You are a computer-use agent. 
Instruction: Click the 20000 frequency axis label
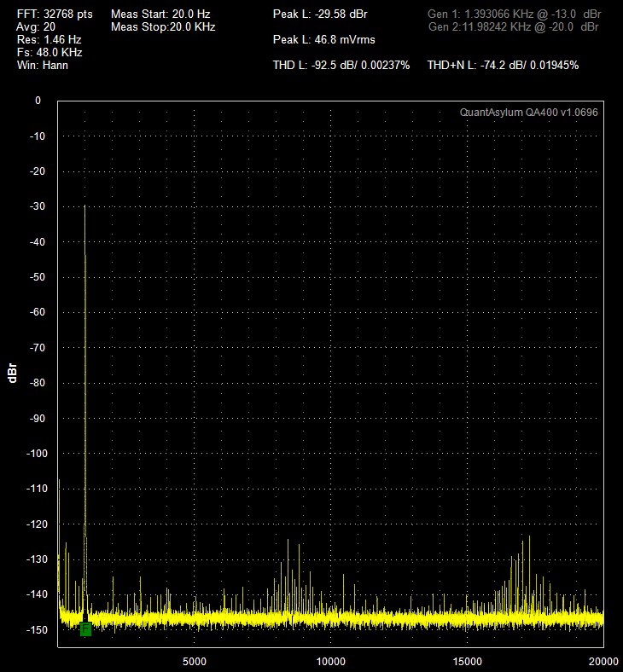(603, 661)
